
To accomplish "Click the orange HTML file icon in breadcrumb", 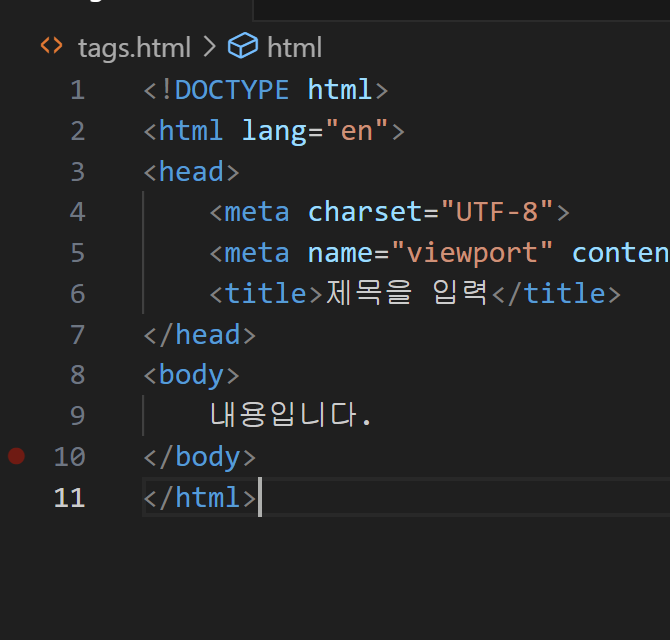I will pos(51,45).
